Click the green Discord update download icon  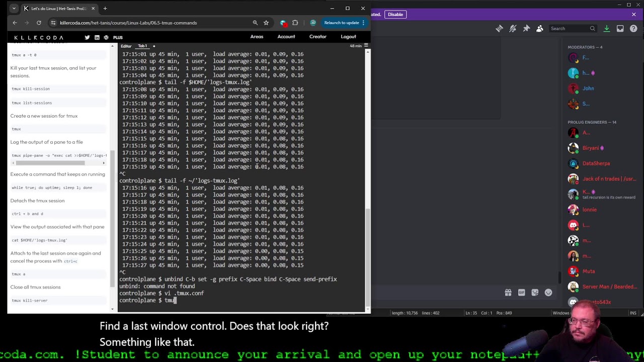(x=607, y=29)
